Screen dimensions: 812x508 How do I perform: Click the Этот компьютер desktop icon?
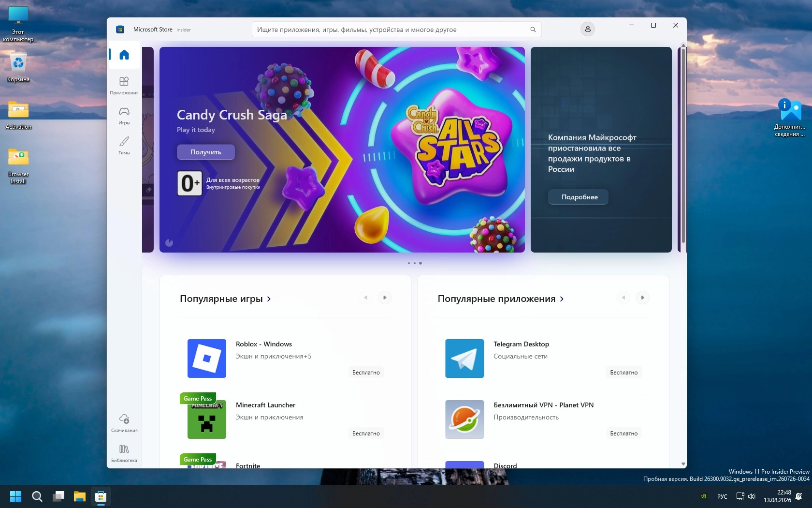click(x=18, y=24)
